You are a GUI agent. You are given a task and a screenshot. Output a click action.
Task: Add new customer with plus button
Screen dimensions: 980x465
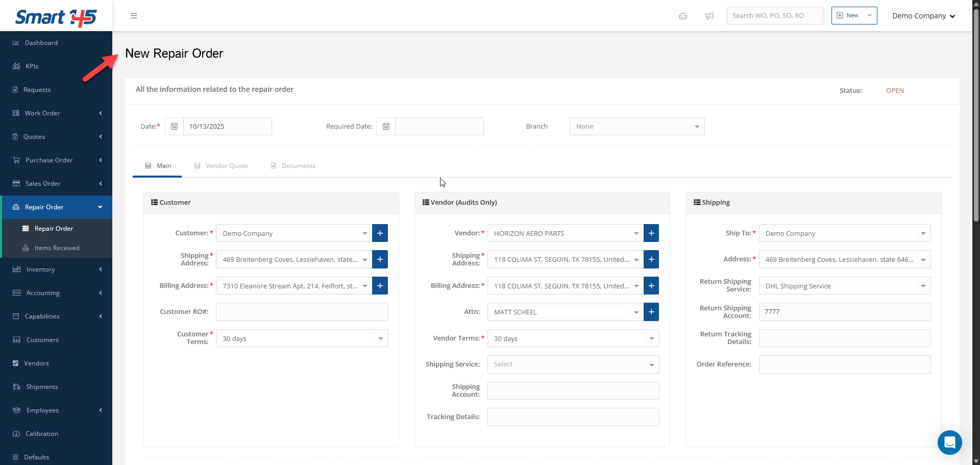point(380,233)
